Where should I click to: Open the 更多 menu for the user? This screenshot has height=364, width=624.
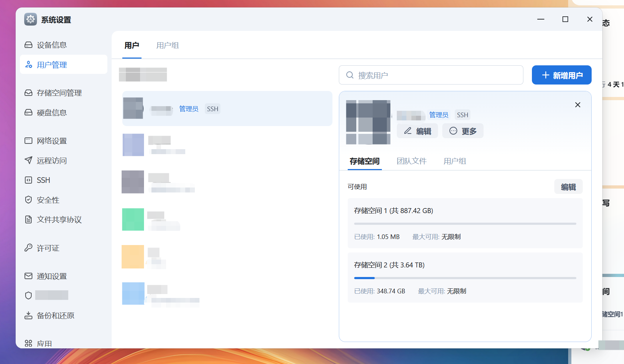click(463, 131)
